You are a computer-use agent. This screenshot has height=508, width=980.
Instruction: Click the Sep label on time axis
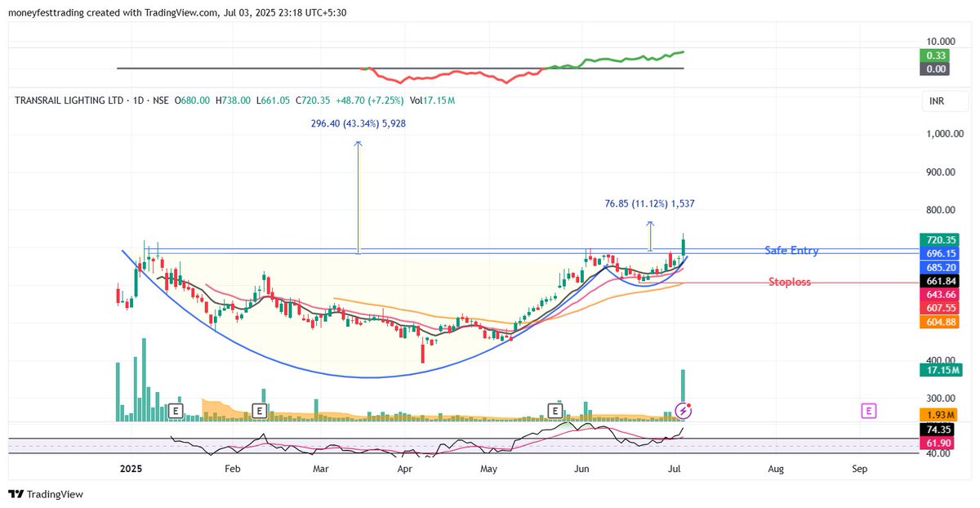pos(859,470)
